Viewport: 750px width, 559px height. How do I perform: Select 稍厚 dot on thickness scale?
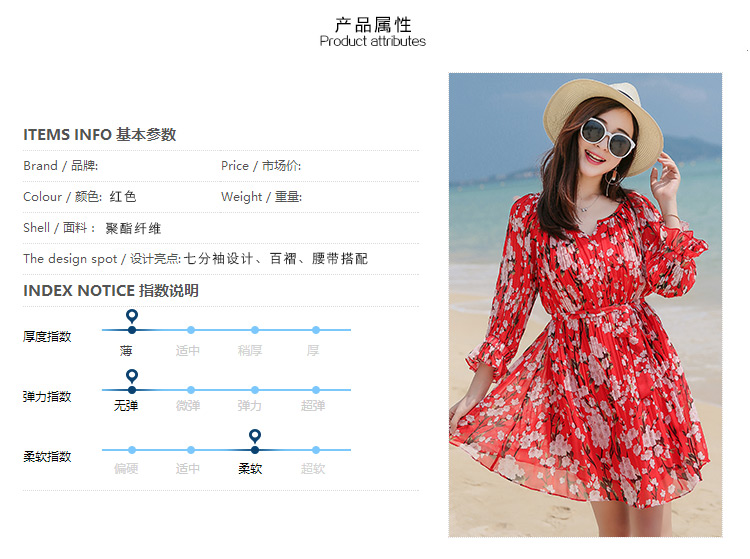point(255,330)
